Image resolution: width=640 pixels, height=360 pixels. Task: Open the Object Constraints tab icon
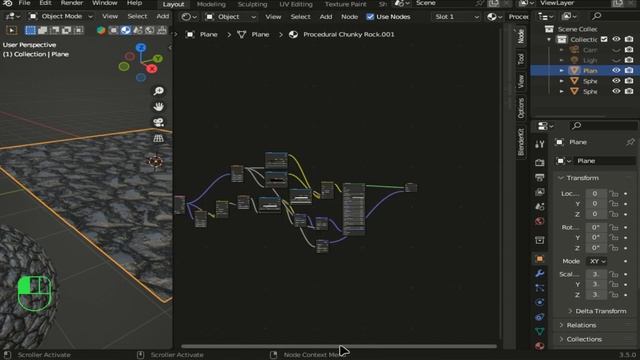tap(540, 317)
